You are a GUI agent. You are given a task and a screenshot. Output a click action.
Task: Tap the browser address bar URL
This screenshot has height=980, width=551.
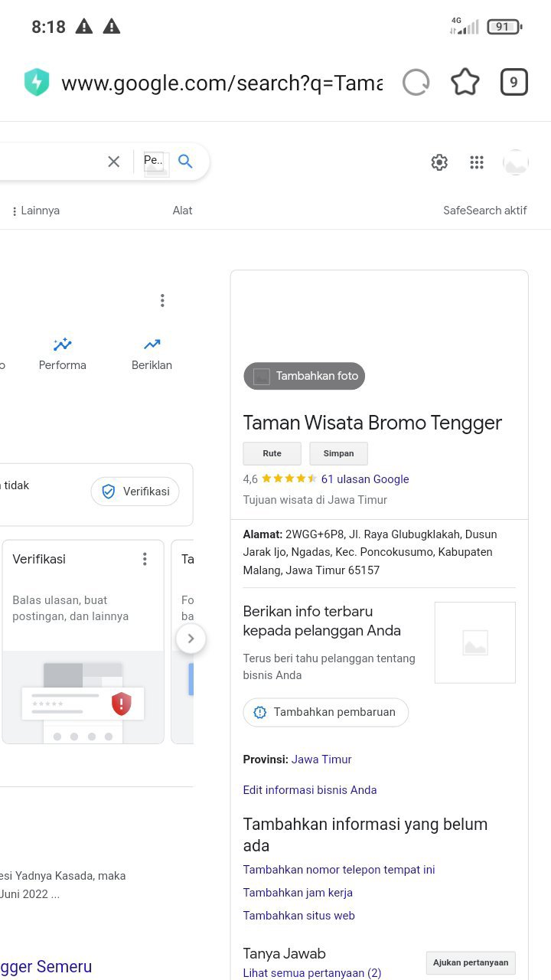222,83
